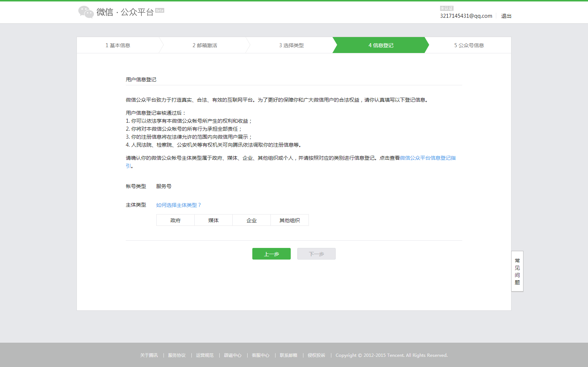This screenshot has width=588, height=367.
Task: Choose 企业 subject type option
Action: click(x=252, y=220)
